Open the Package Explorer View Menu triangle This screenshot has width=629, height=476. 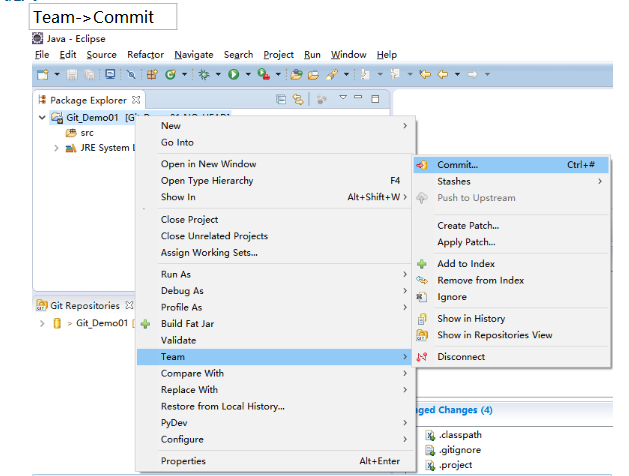(343, 97)
